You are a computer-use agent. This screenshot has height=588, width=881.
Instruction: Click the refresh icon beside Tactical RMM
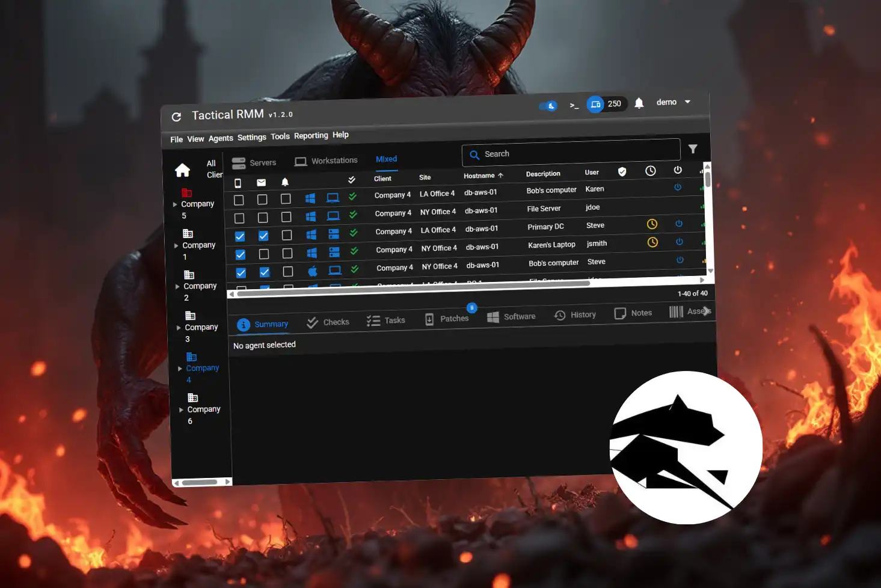pos(176,117)
